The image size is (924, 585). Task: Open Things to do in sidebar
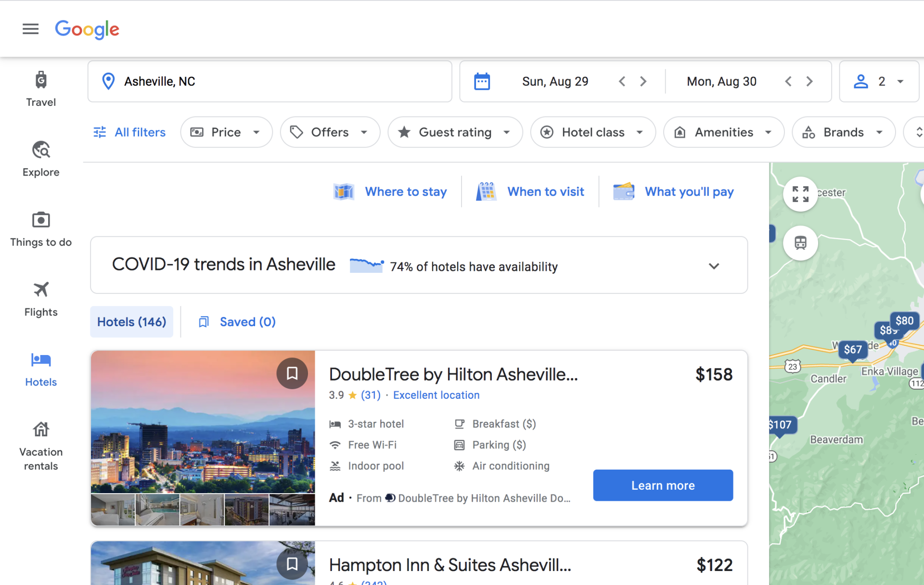pos(41,229)
